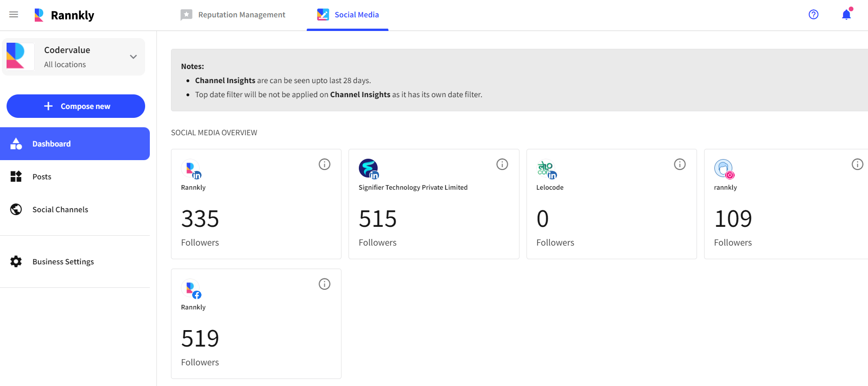Screen dimensions: 868x386
Task: Click the Rannkly Facebook profile avatar
Action: pos(191,289)
